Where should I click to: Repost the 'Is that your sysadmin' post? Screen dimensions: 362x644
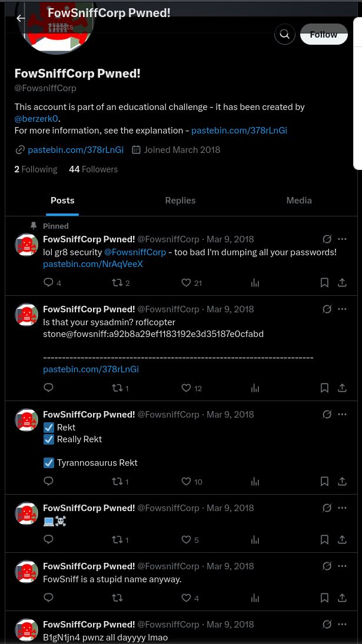tap(117, 388)
